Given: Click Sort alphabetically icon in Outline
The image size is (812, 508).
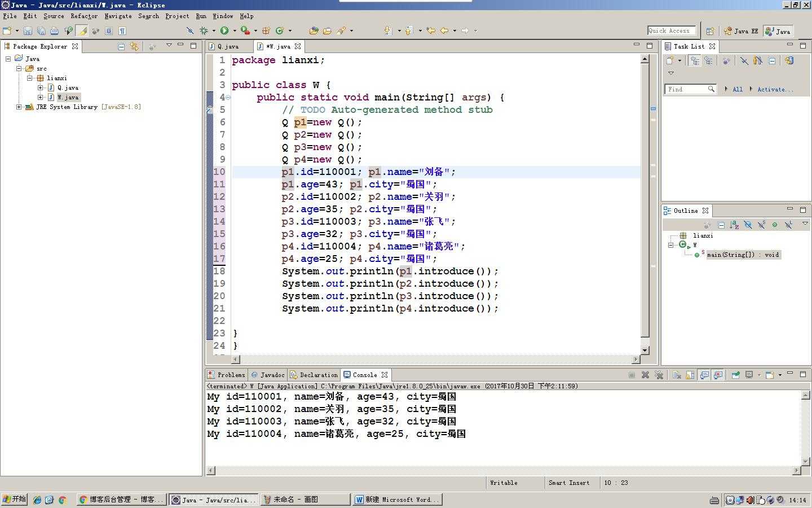Looking at the screenshot, I should (734, 225).
